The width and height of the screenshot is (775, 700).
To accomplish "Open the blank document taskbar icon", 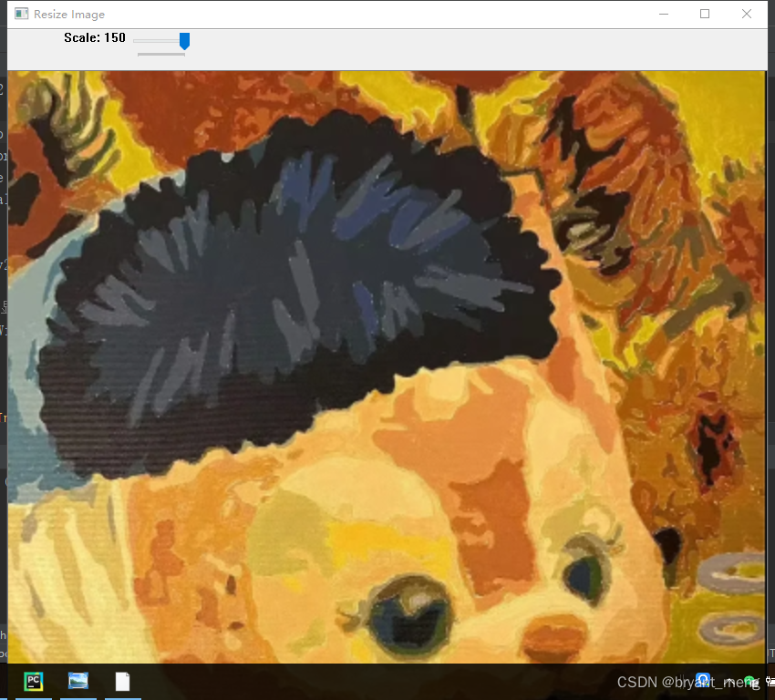I will [122, 682].
